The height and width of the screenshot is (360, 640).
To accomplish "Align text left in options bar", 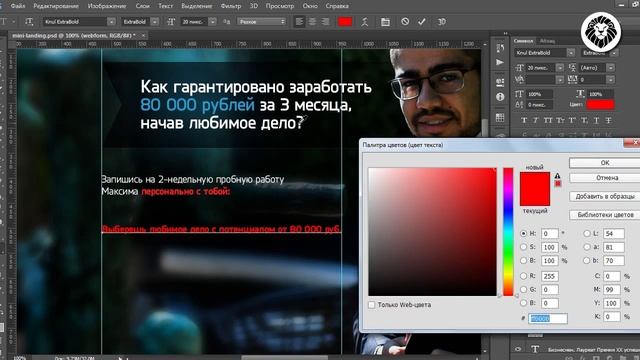I will [299, 22].
